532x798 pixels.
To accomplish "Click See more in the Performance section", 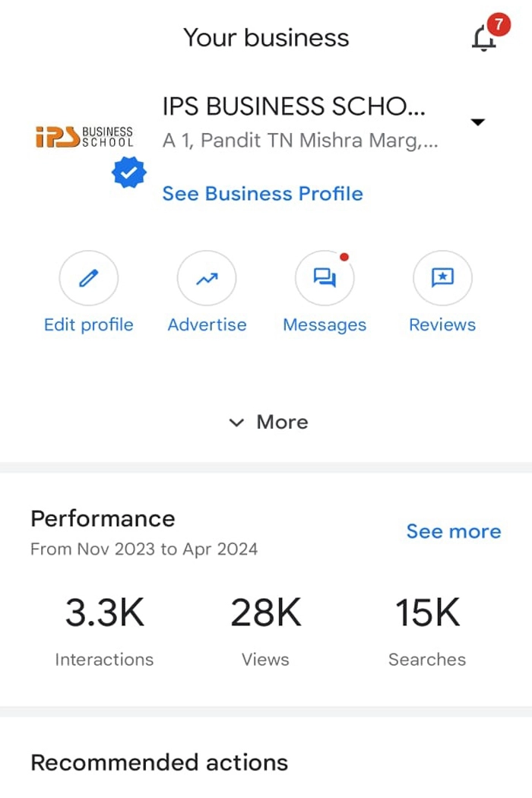I will pyautogui.click(x=453, y=531).
